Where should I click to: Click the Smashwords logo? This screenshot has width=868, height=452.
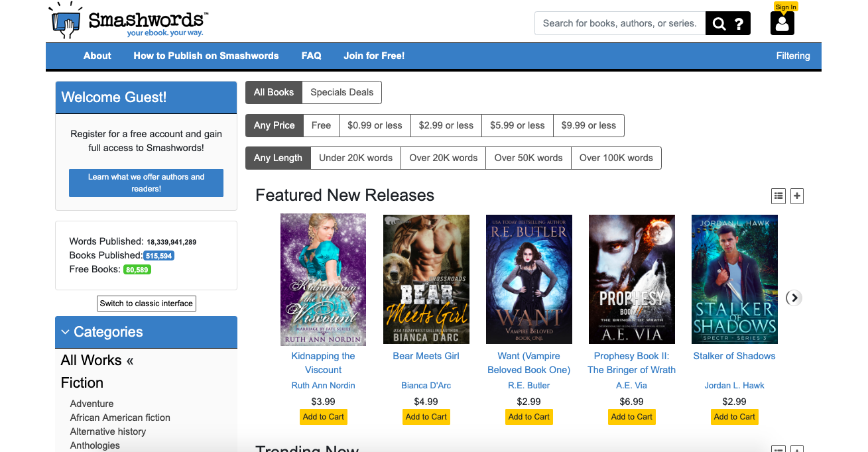click(129, 21)
